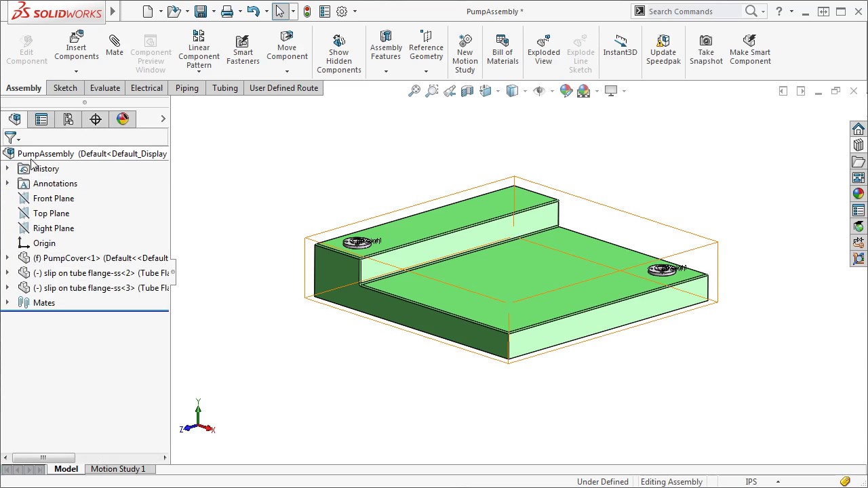The width and height of the screenshot is (868, 488).
Task: Switch to the Evaluate ribbon tab
Action: (x=105, y=88)
